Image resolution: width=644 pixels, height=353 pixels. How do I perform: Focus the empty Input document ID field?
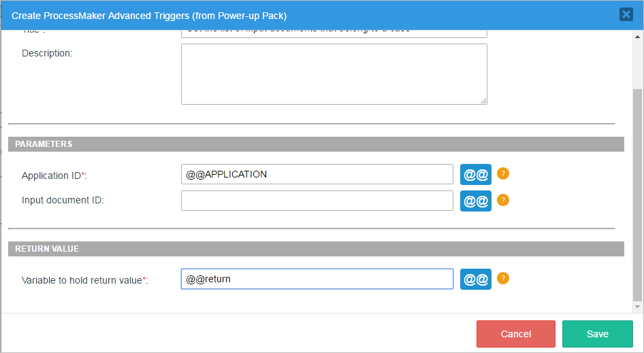(x=317, y=201)
